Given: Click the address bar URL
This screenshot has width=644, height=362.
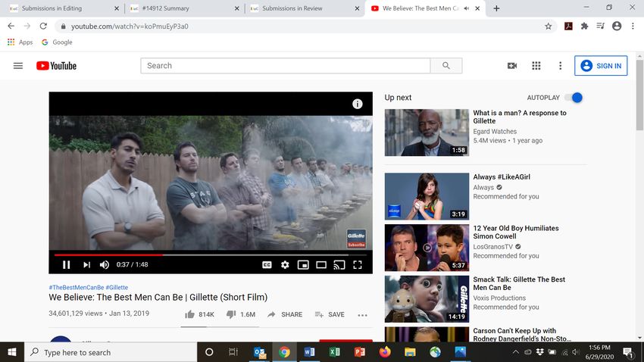Looking at the screenshot, I should (130, 27).
